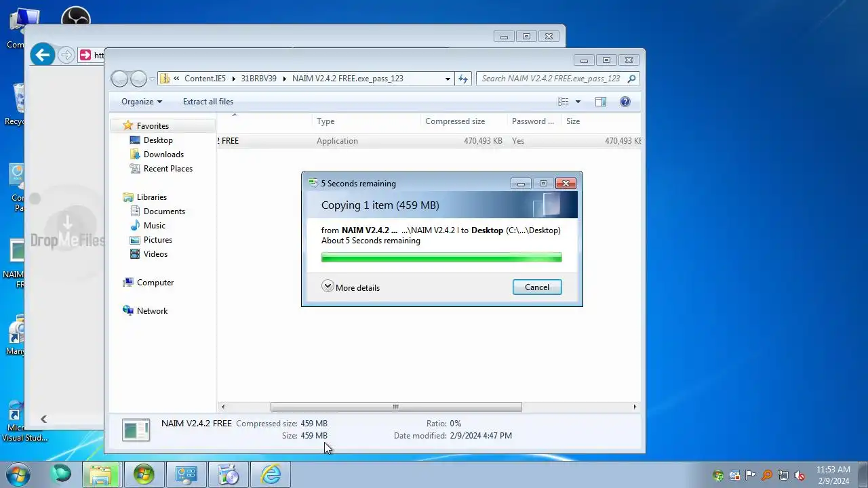The image size is (868, 488).
Task: Click the search magnifier icon in Explorer
Action: pos(631,79)
